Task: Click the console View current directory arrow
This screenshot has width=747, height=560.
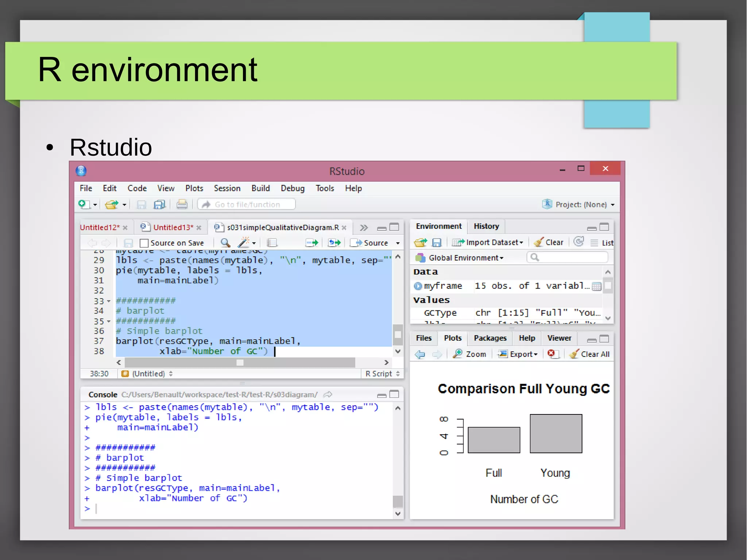Action: (328, 394)
